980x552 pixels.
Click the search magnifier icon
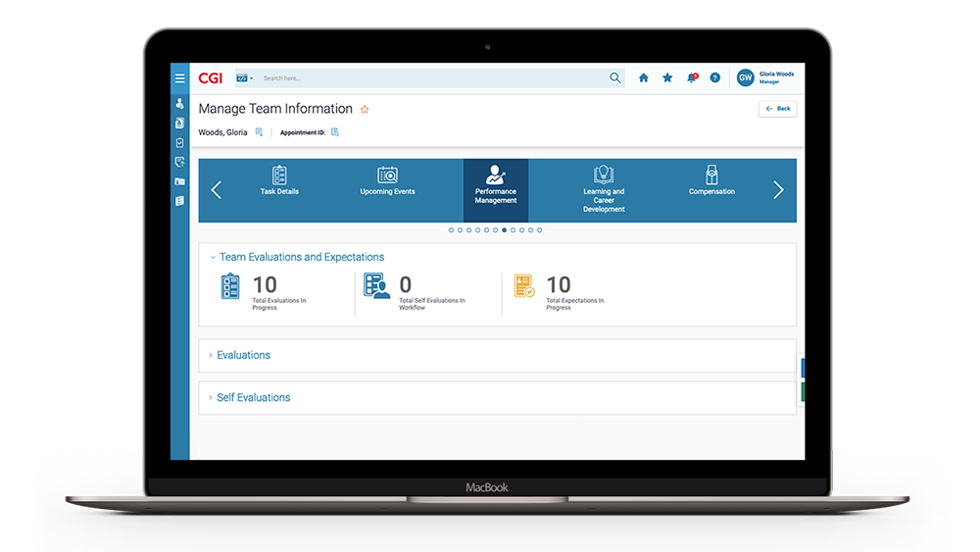coord(615,78)
